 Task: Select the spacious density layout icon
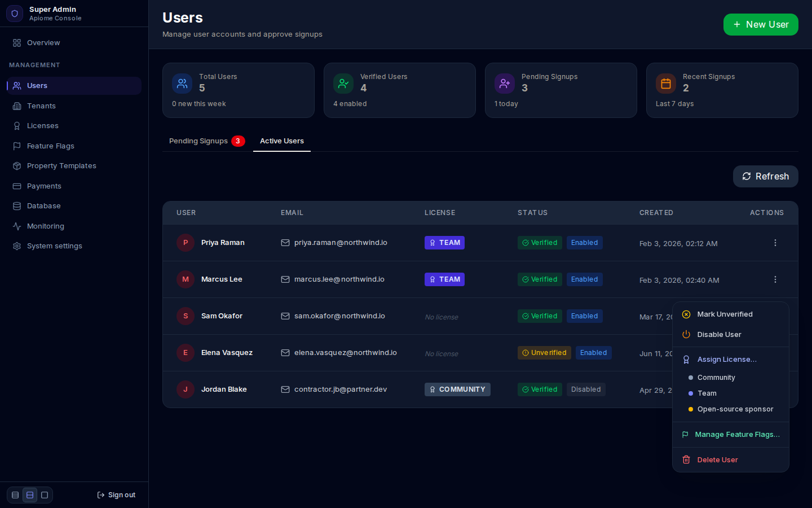(x=45, y=495)
